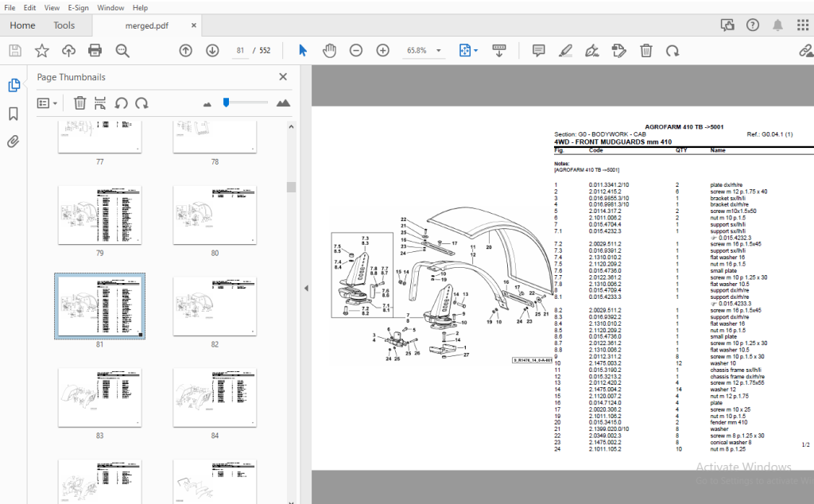Activate the selection arrow tool
This screenshot has height=504, width=814.
coord(303,50)
